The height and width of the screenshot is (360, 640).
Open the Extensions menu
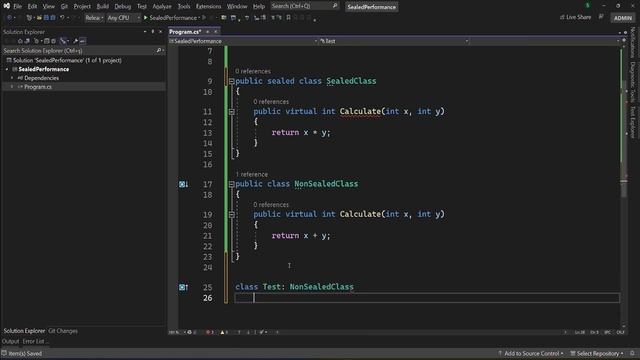click(x=208, y=6)
